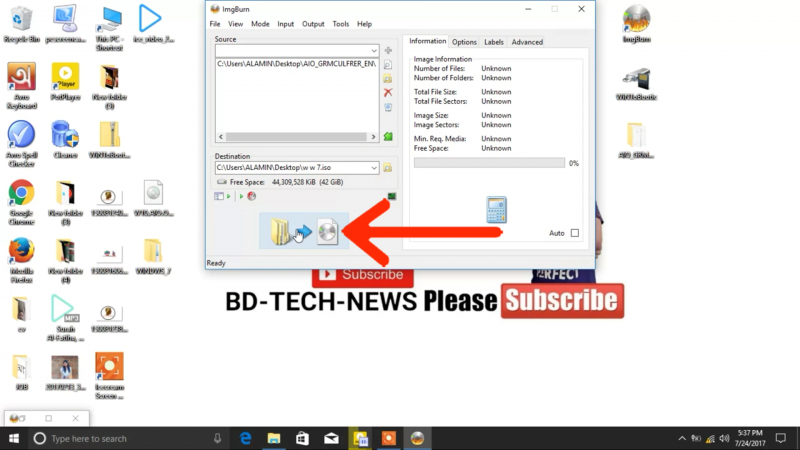Select the AIO_GRMCULFRER_EN source path entry
The image size is (800, 450).
[x=296, y=64]
